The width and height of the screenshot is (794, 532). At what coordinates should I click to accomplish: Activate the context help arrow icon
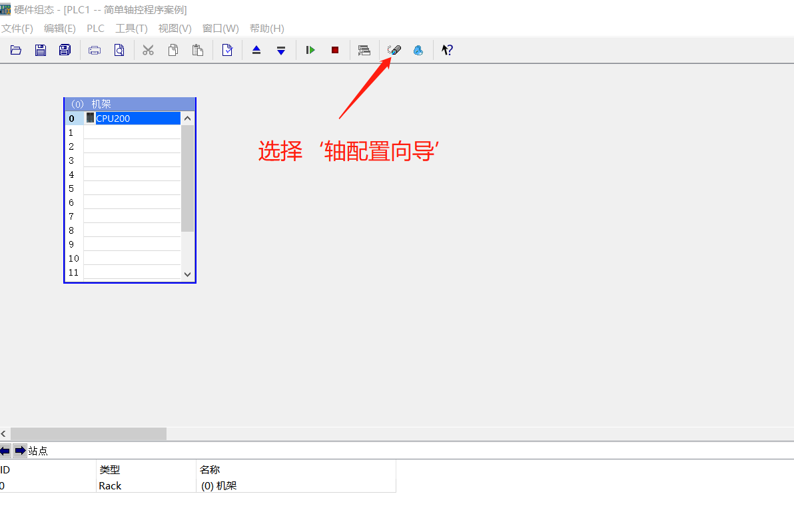click(x=446, y=49)
